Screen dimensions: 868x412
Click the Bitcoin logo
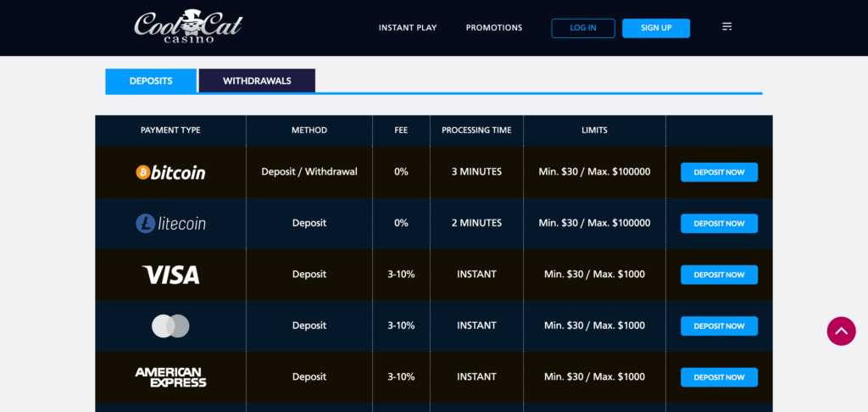(170, 172)
